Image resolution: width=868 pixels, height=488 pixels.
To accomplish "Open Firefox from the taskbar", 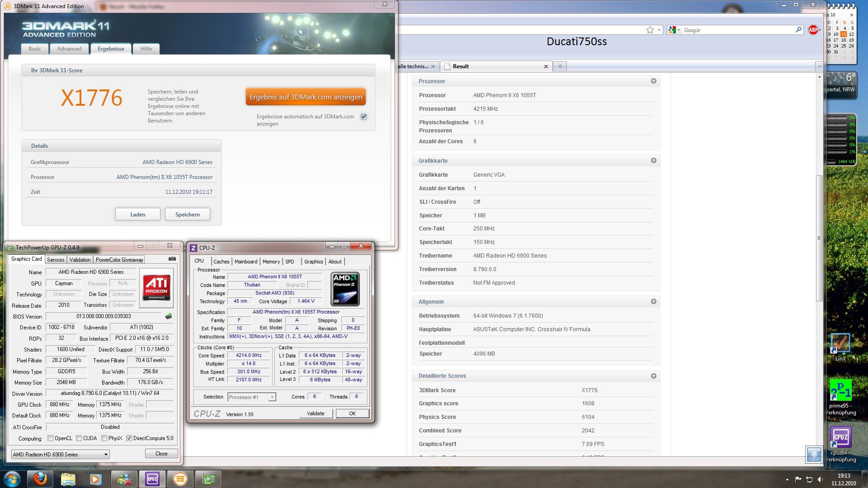I will click(40, 479).
